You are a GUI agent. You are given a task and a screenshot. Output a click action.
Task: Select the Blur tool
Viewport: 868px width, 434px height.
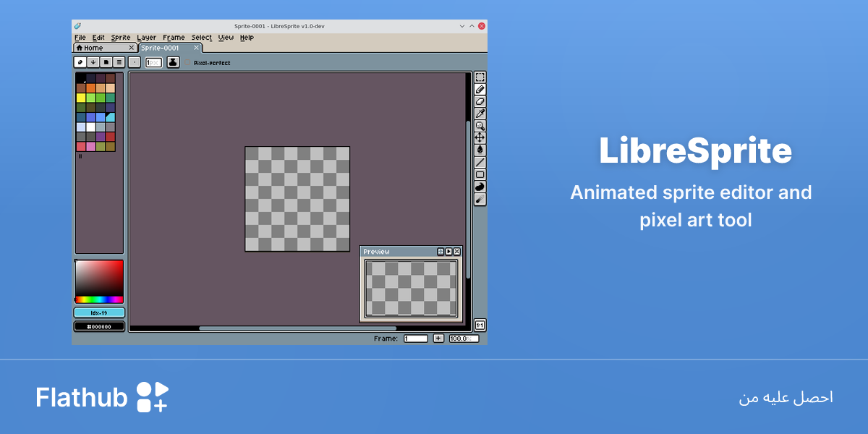(480, 199)
